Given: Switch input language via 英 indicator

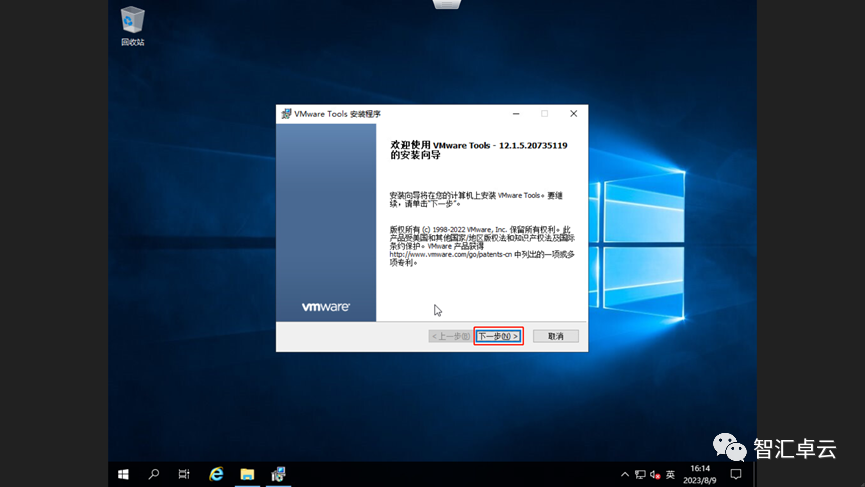Looking at the screenshot, I should [x=670, y=474].
